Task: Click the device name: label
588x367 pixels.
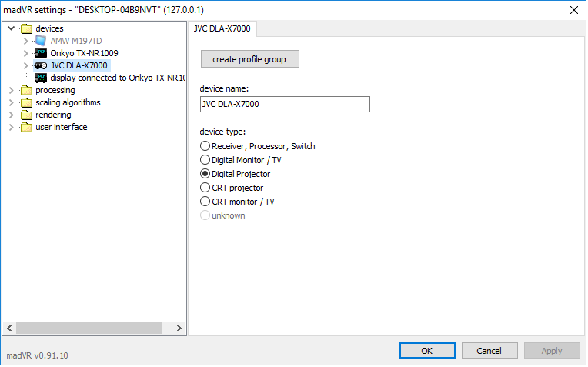Action: pos(224,88)
